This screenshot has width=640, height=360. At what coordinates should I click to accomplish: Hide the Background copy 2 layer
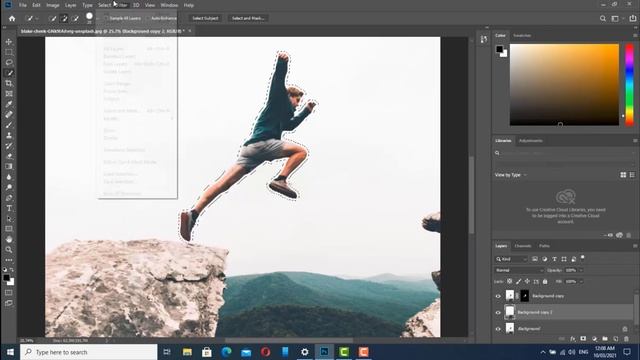point(498,312)
